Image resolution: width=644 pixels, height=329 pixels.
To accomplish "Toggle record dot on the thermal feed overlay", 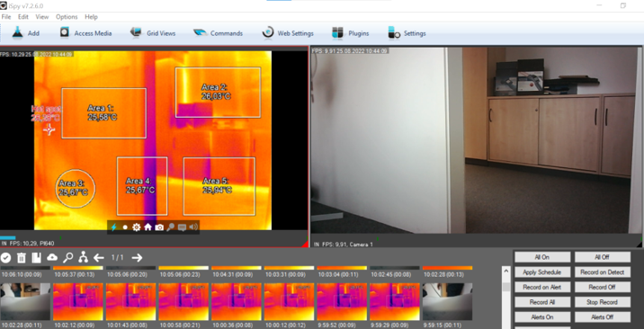I will [125, 227].
